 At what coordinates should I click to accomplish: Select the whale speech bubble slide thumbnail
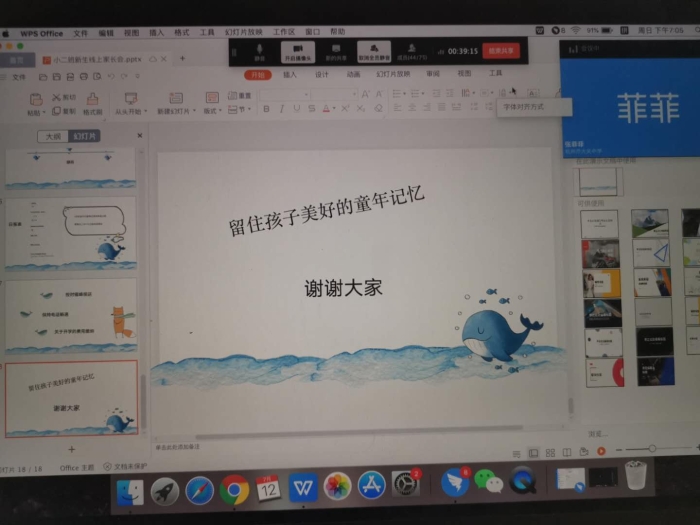click(x=71, y=234)
